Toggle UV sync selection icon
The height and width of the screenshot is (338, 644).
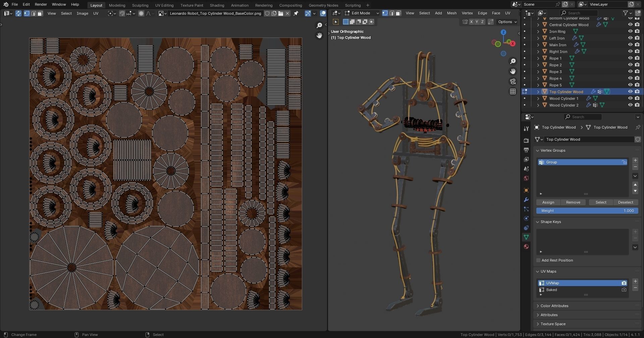18,13
